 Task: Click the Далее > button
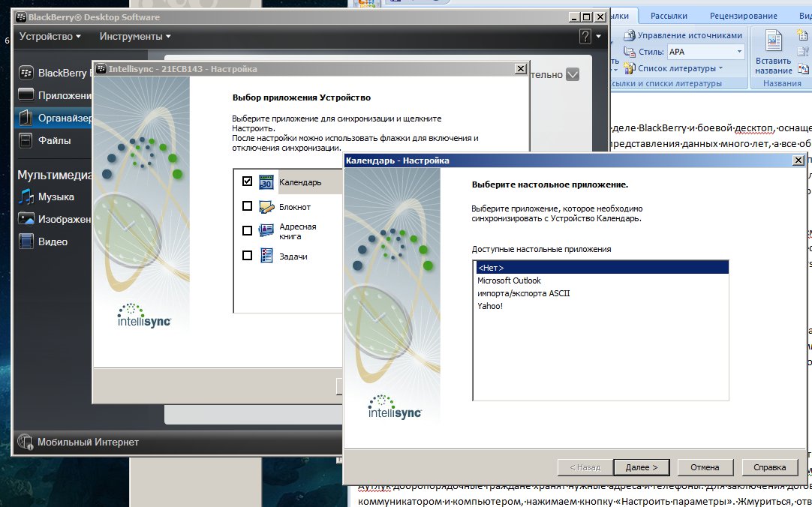641,467
